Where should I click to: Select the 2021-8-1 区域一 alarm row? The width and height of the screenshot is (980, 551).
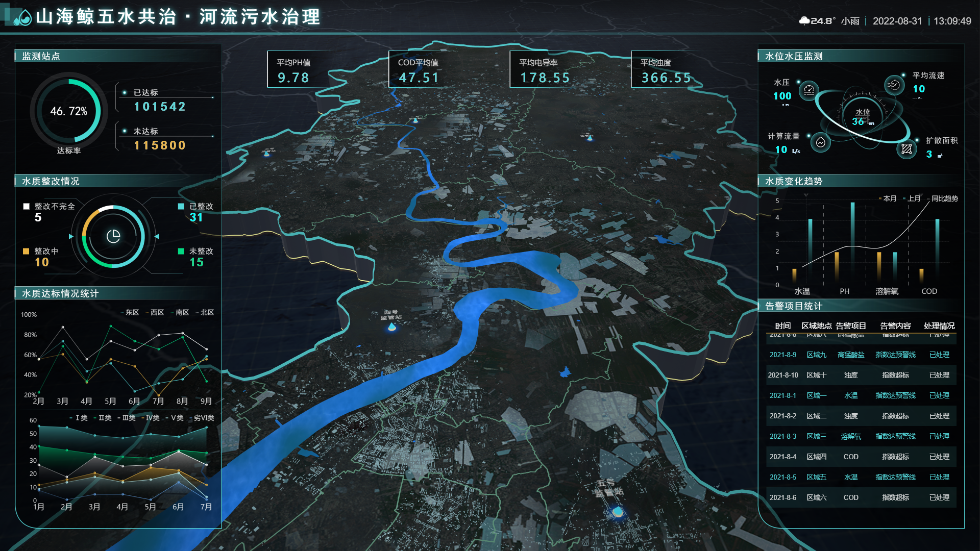(x=860, y=395)
